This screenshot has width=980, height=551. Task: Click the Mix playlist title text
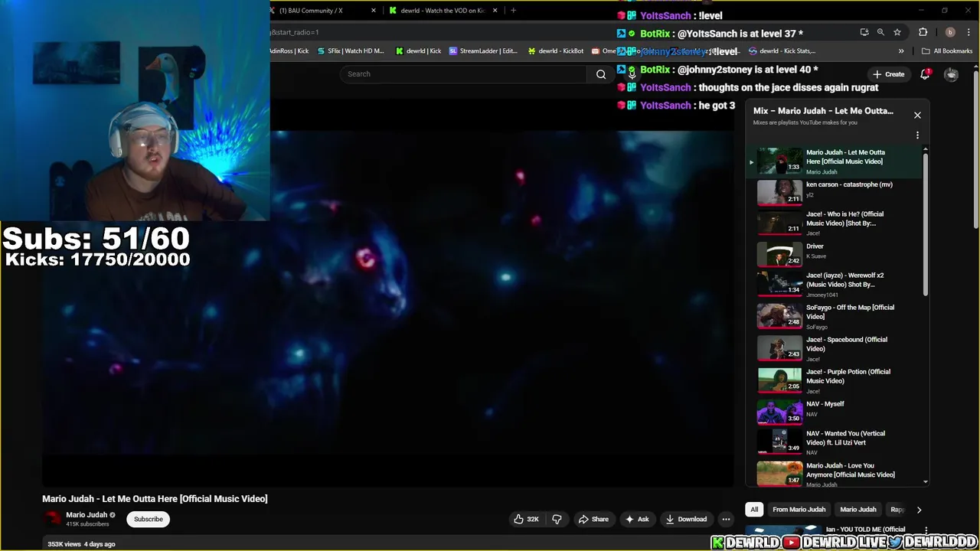(823, 111)
